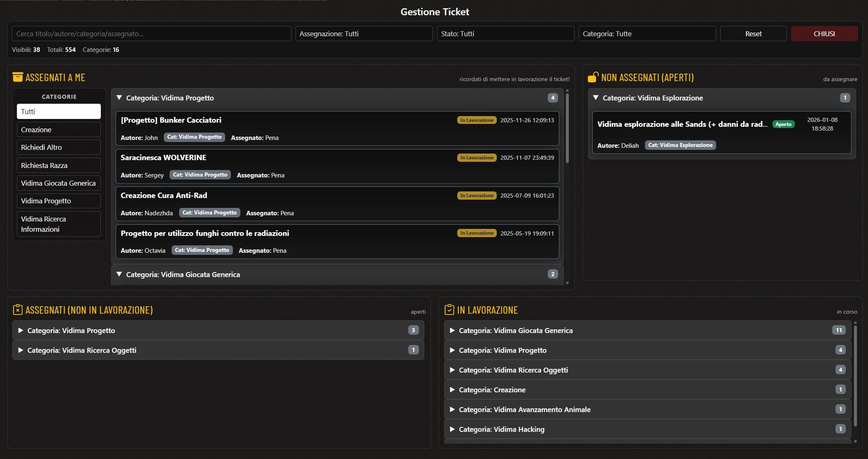Open the Assegnazione: Tutti filter dropdown

(x=364, y=34)
